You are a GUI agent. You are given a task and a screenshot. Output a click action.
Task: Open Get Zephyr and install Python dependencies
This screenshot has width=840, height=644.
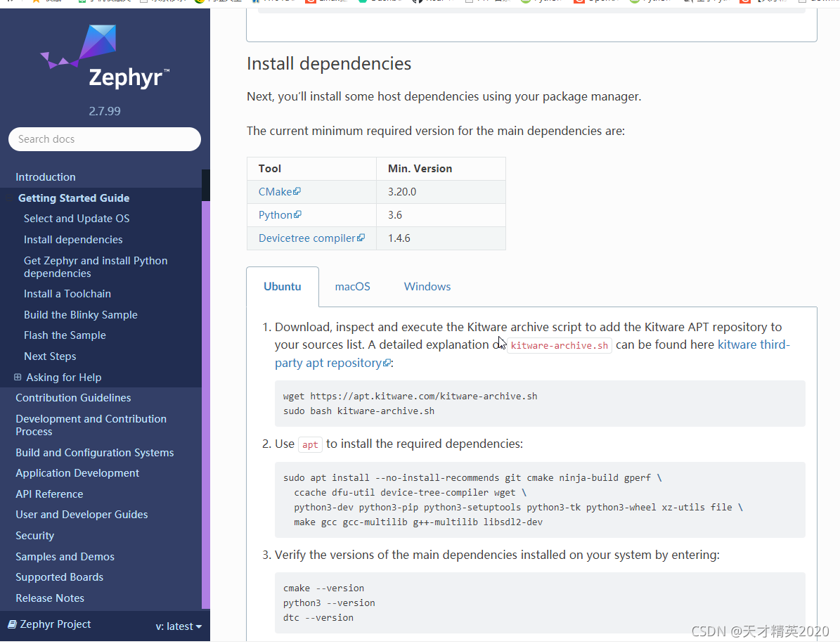click(x=96, y=267)
